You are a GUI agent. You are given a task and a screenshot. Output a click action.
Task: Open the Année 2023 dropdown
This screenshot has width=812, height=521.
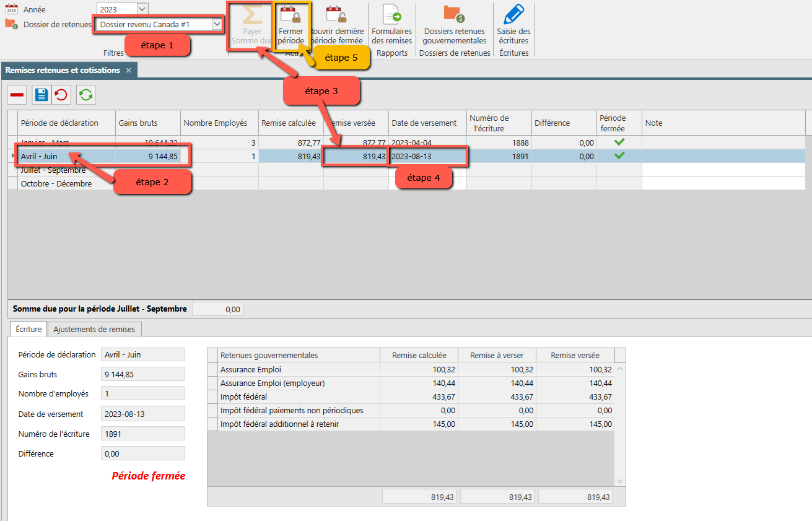click(x=142, y=9)
